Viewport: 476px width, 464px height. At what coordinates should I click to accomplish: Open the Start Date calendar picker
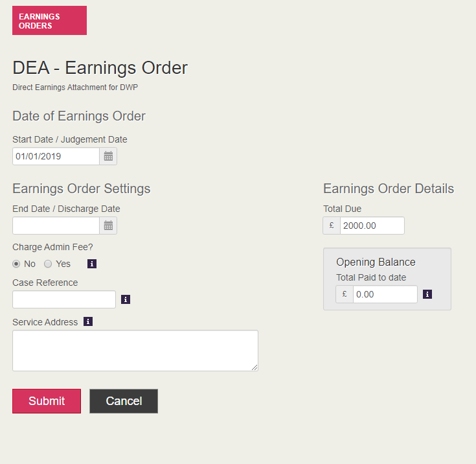(108, 156)
